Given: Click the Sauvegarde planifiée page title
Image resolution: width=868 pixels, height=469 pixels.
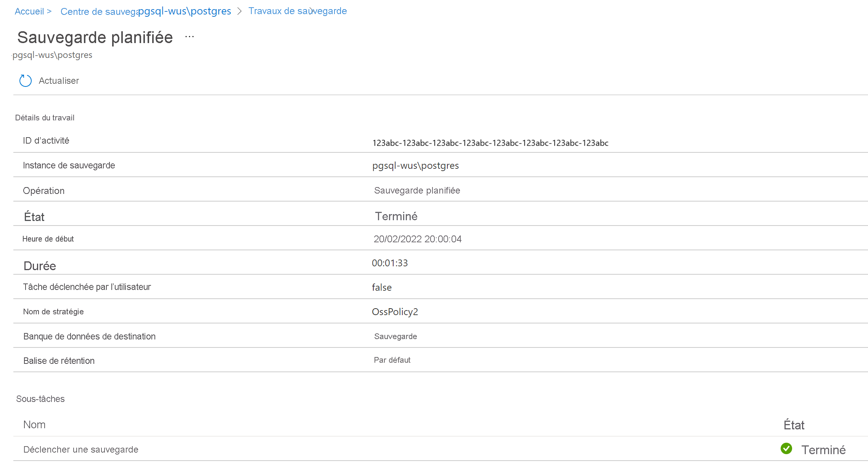Looking at the screenshot, I should [95, 37].
